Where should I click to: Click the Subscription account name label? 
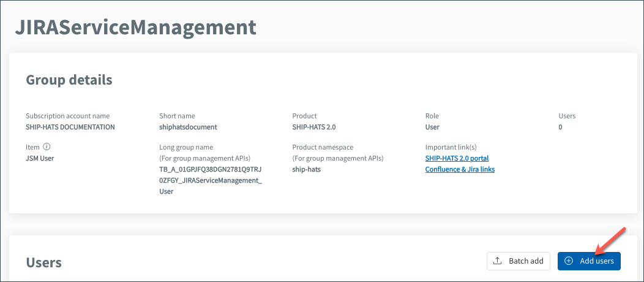[x=68, y=116]
